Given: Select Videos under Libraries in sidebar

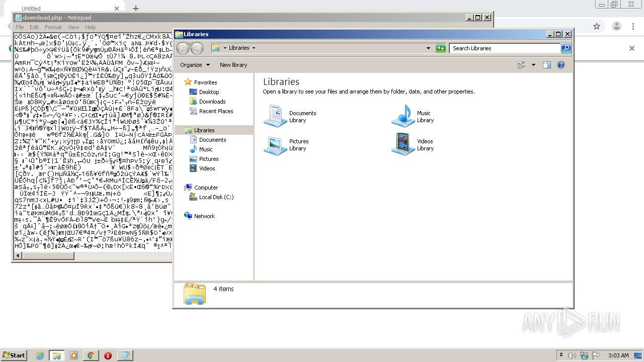Looking at the screenshot, I should click(x=207, y=168).
